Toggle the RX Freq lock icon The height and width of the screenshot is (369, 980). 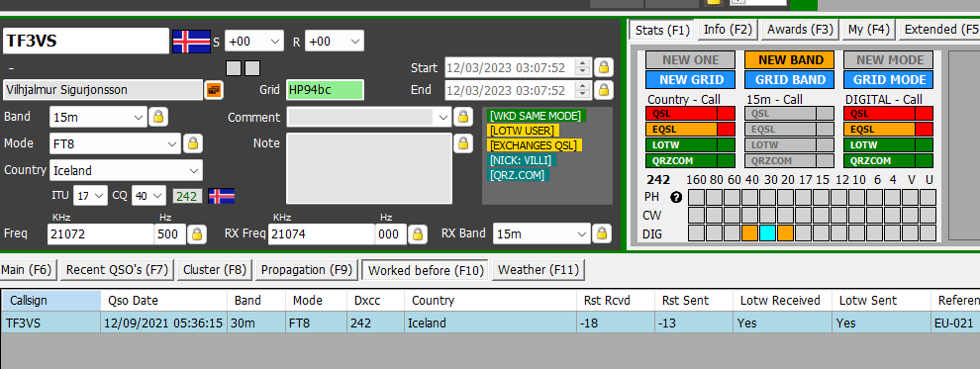pos(418,234)
